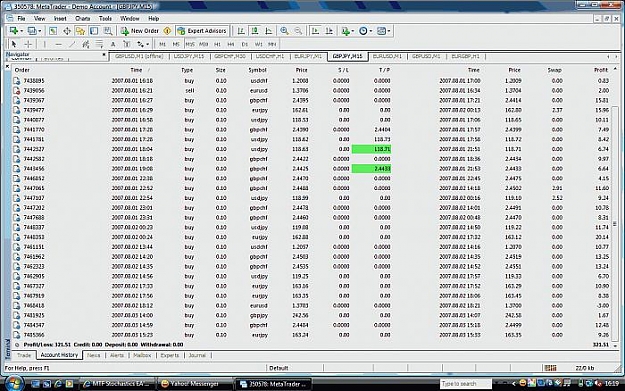Select the Crosshair tool

(x=28, y=44)
